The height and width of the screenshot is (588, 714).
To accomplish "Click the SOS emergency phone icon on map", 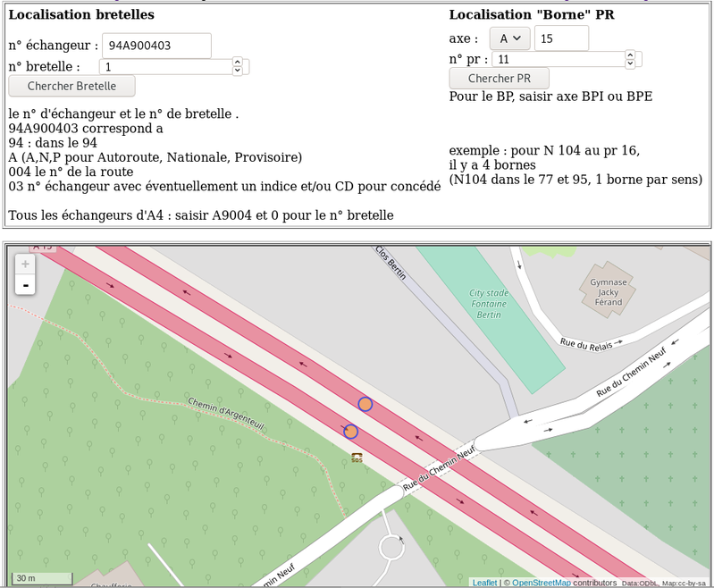I will click(357, 458).
